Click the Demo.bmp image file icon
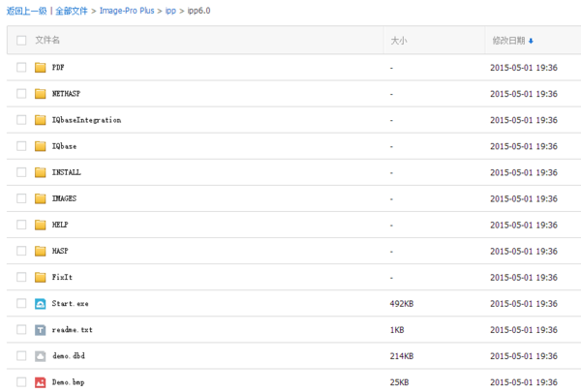 (x=41, y=381)
